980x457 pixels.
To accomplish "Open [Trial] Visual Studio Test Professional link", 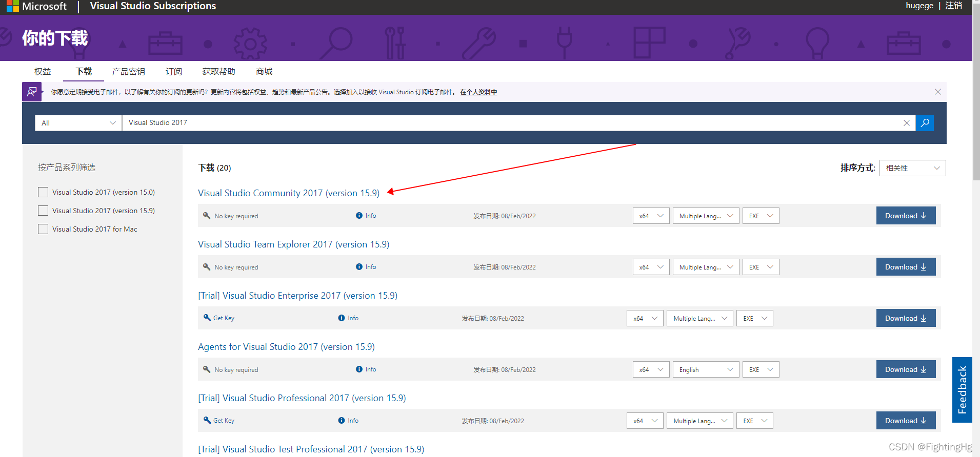I will pyautogui.click(x=311, y=449).
